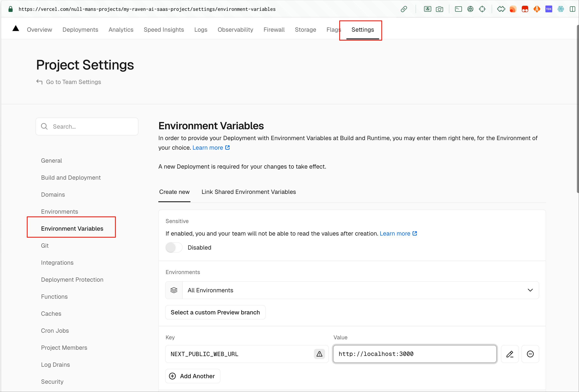
Task: Open the Overview tab
Action: [39, 30]
